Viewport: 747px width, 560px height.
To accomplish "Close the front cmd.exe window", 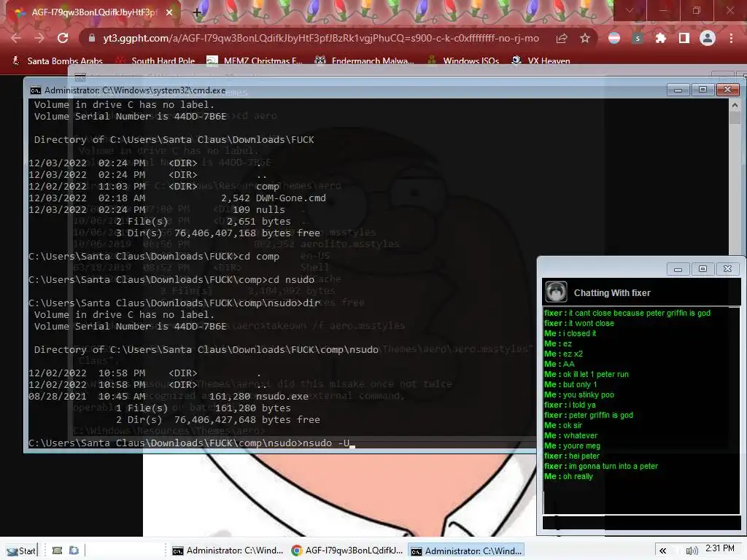I will point(727,90).
